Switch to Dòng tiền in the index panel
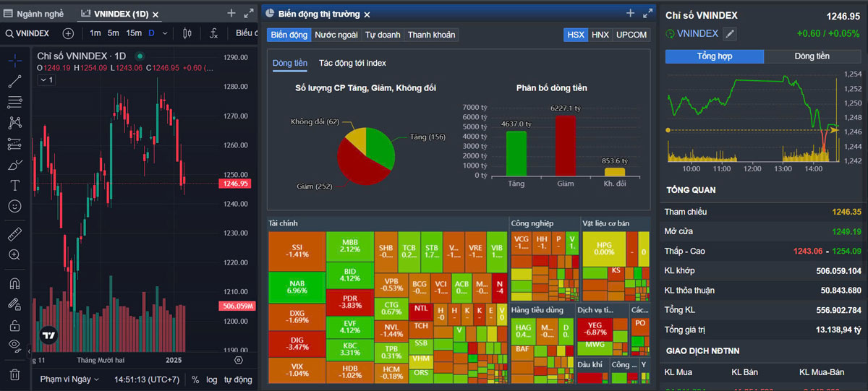Viewport: 868px width, 391px height. click(812, 56)
